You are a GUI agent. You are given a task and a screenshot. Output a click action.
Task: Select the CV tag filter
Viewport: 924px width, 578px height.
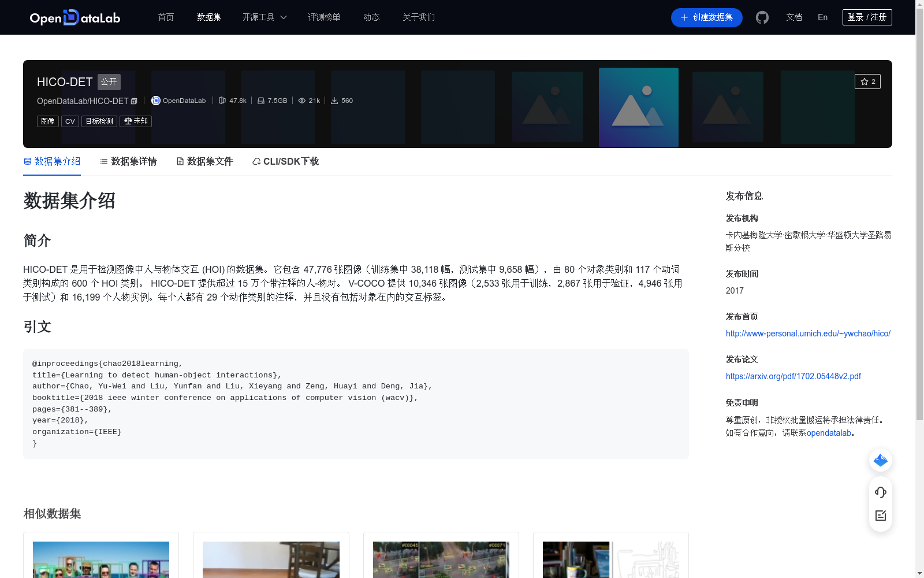(x=70, y=121)
